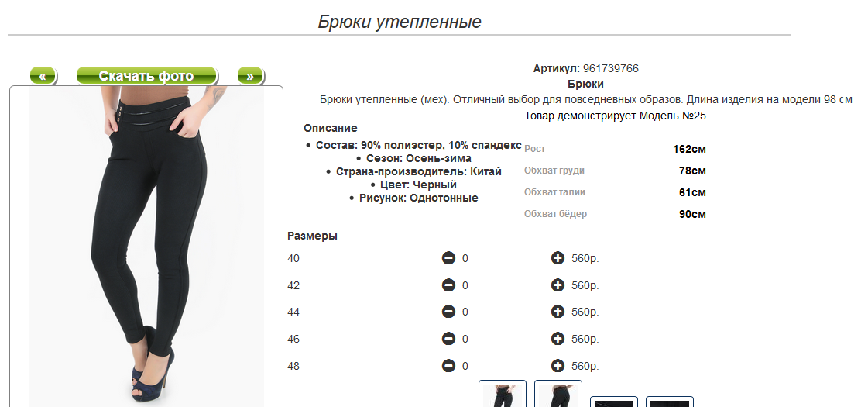This screenshot has height=407, width=868.
Task: Click the Размеры heading
Action: (312, 236)
